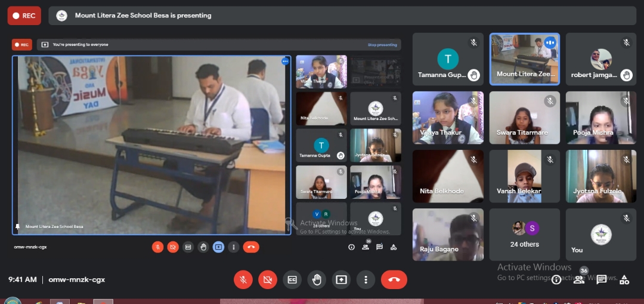Open the small three-dot menu in shared screen toolbar
644x304 pixels.
(x=233, y=247)
